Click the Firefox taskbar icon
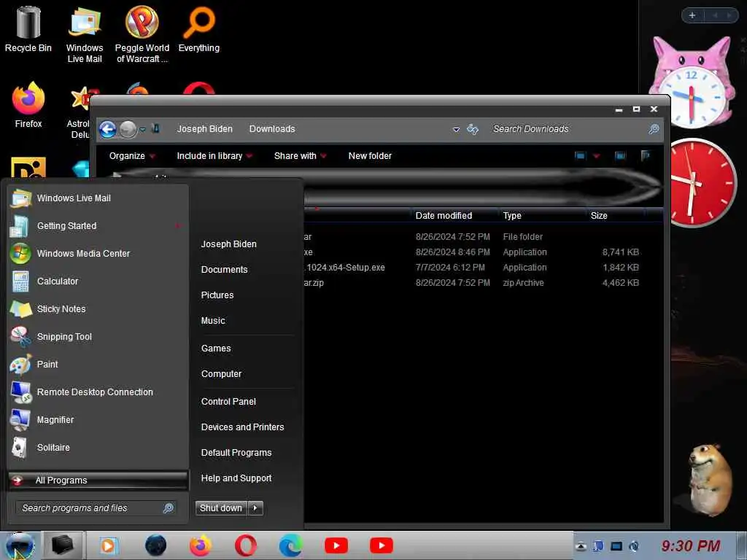The image size is (747, 560). (x=201, y=545)
